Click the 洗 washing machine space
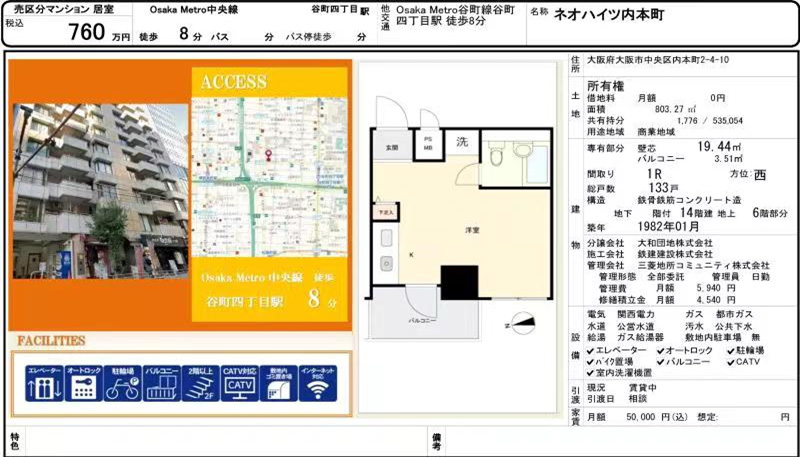 462,143
